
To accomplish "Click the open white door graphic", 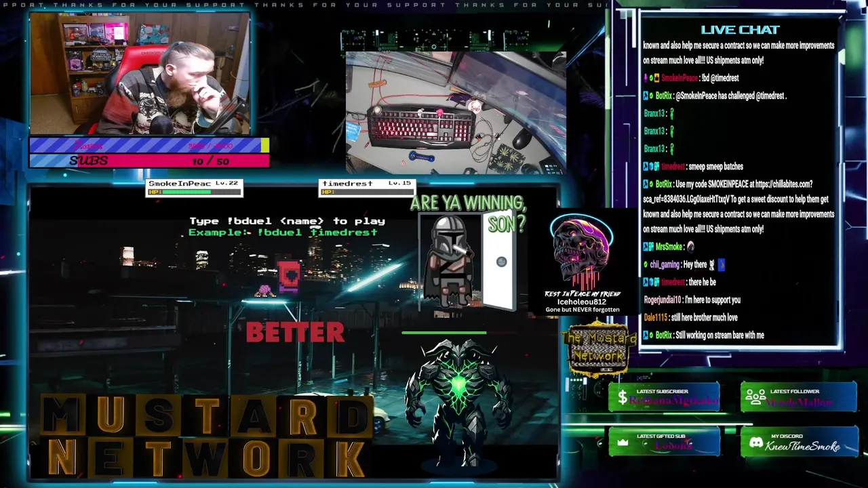I will pyautogui.click(x=500, y=263).
